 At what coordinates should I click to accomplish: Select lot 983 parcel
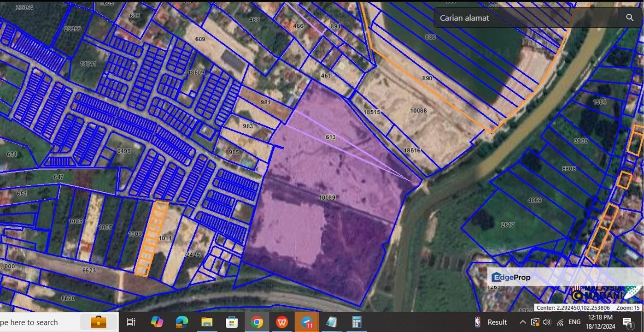(248, 126)
